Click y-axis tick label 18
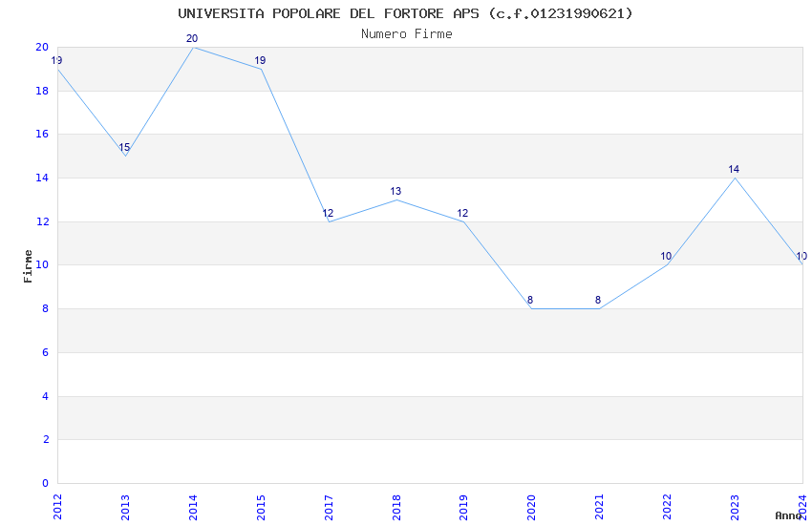812x525 pixels. pos(42,91)
